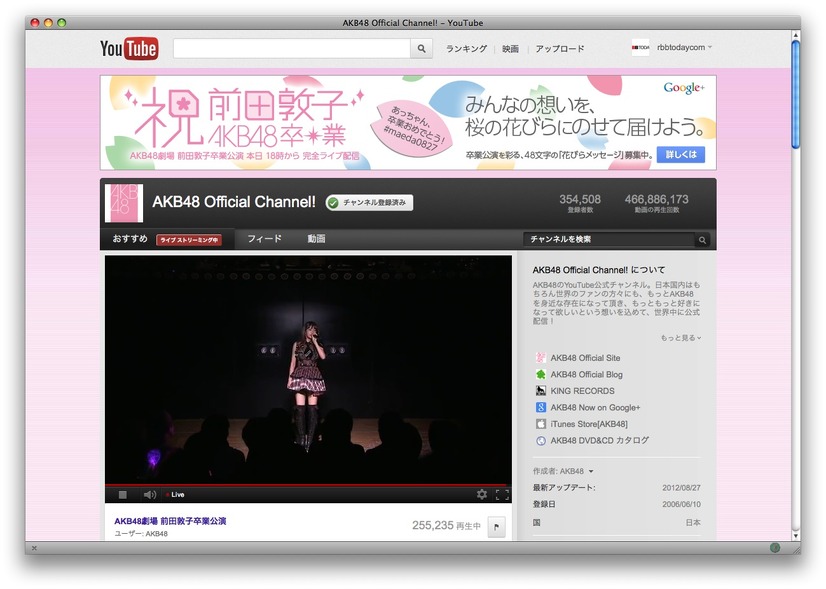Click the live video player area
The image size is (826, 589).
point(308,369)
